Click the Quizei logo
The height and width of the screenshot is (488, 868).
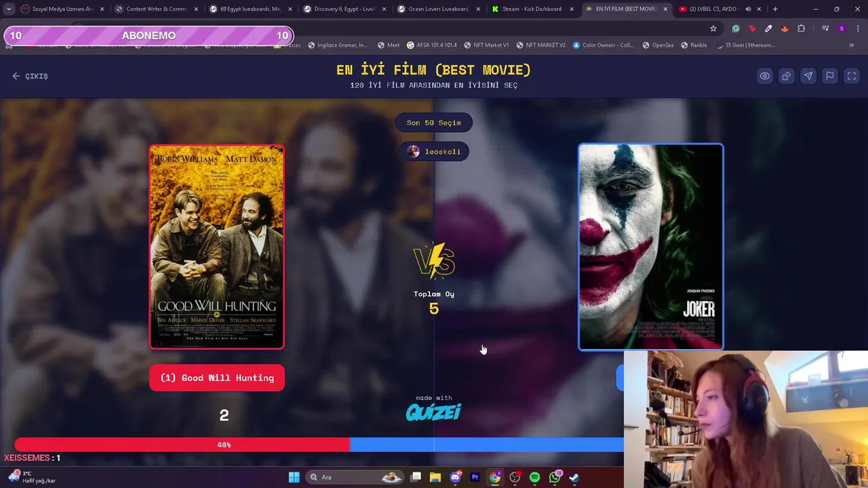434,412
